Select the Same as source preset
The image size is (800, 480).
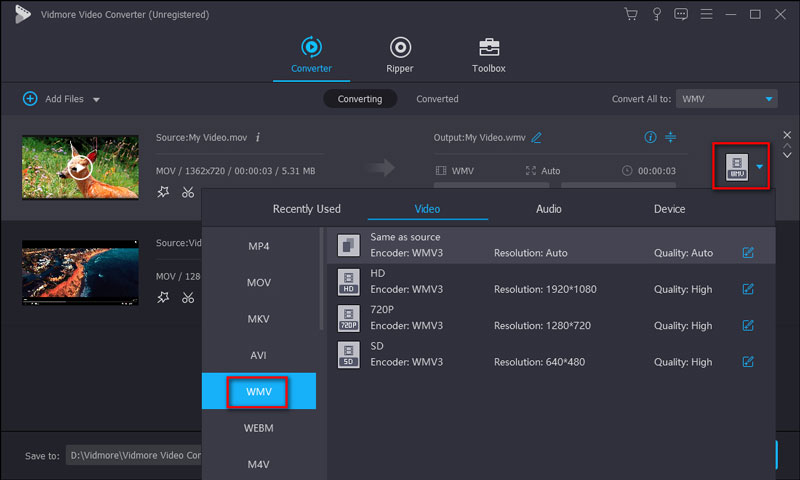551,245
